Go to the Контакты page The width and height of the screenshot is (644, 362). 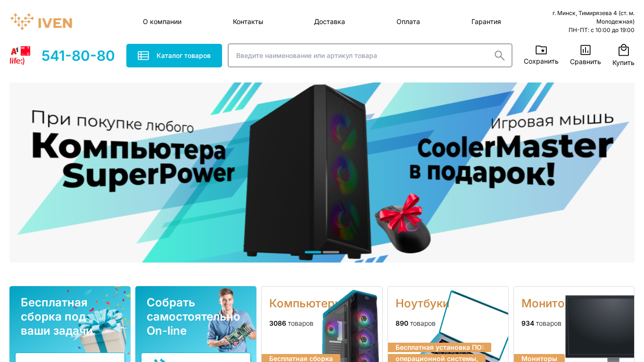[x=248, y=22]
